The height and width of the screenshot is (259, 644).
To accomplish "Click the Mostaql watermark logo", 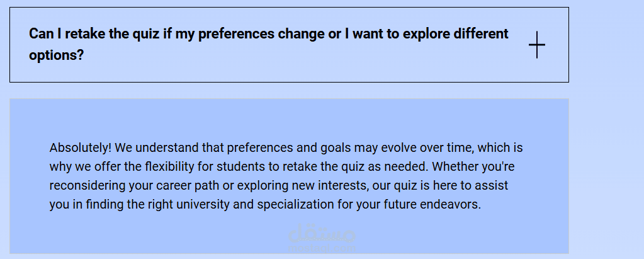I will tap(322, 236).
